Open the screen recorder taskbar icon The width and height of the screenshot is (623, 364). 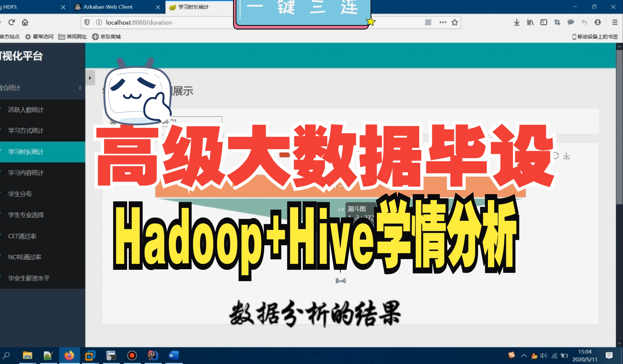click(x=132, y=356)
